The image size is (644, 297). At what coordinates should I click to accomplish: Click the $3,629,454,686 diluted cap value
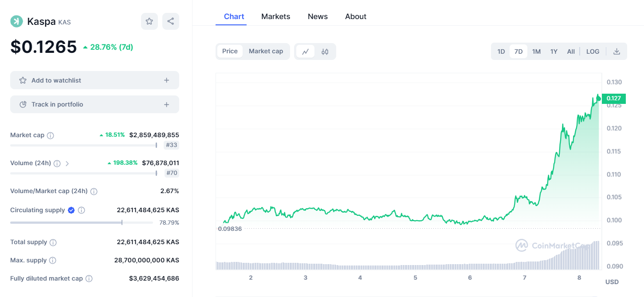(154, 278)
